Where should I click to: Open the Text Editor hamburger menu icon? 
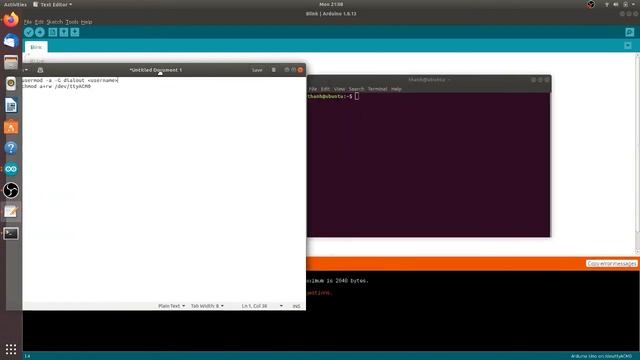[x=273, y=70]
